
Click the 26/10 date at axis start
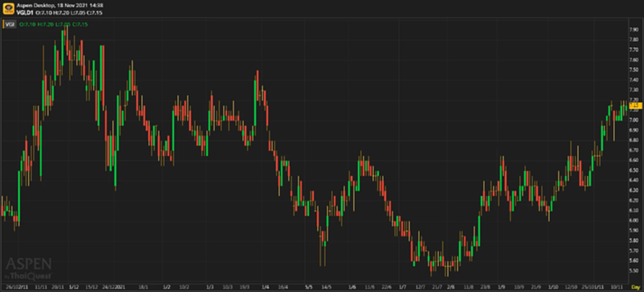10,286
